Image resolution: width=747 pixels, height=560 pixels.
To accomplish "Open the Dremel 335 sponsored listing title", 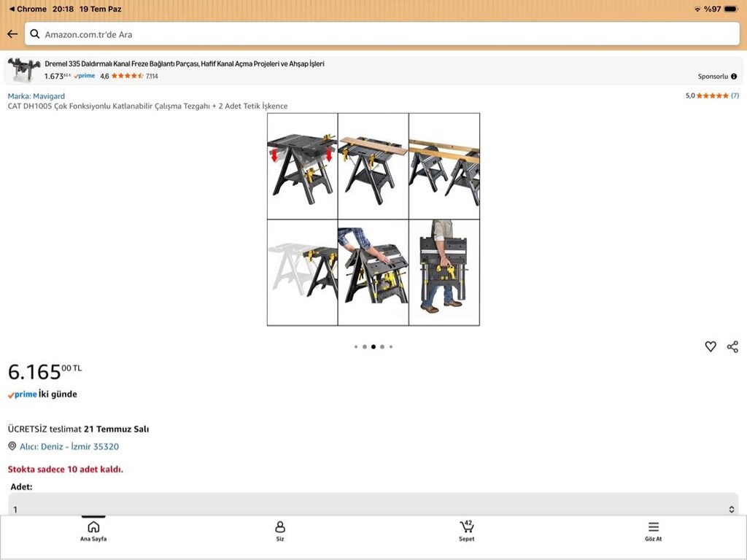I will click(x=185, y=64).
